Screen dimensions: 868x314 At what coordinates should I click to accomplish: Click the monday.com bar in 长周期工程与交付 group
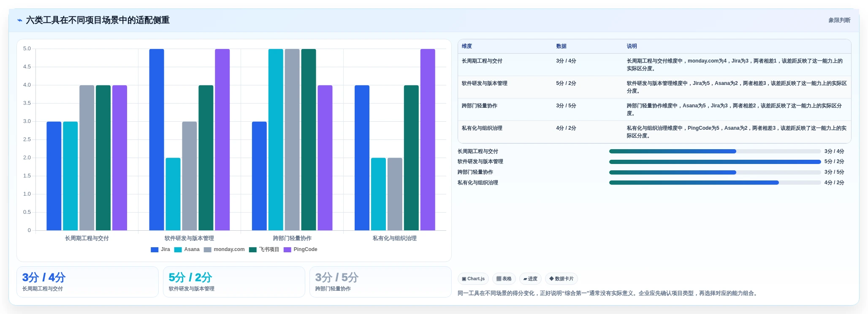[x=87, y=158]
